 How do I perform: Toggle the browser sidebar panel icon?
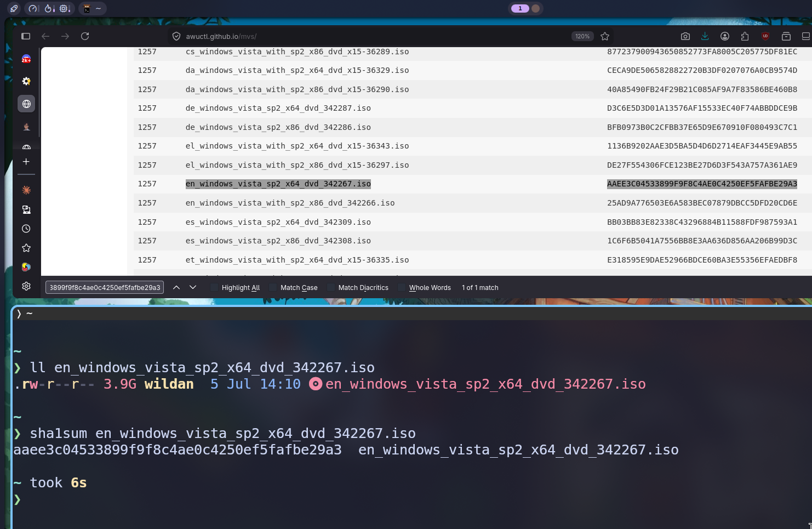tap(26, 36)
